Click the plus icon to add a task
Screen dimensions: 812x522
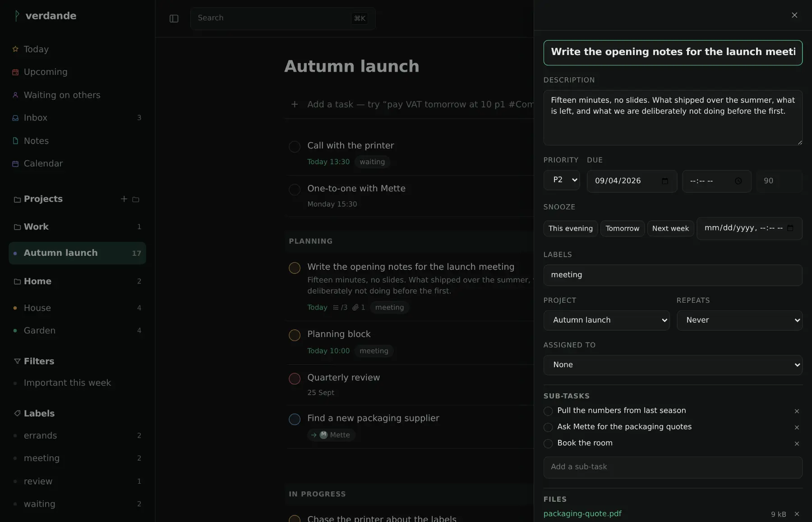coord(295,104)
